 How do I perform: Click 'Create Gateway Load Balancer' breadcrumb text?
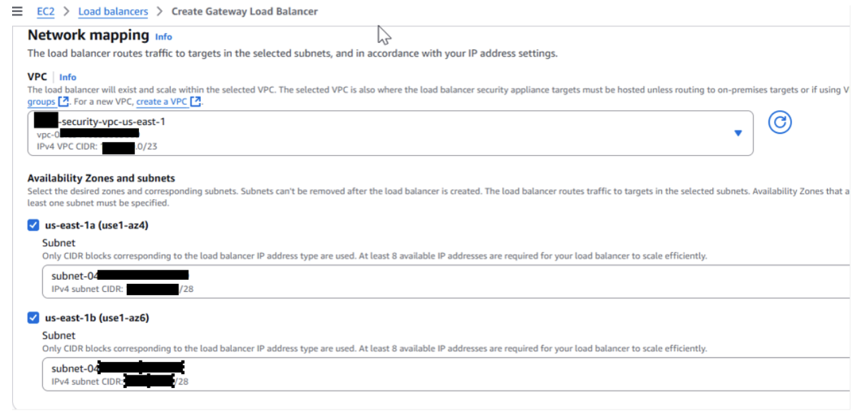pos(245,11)
